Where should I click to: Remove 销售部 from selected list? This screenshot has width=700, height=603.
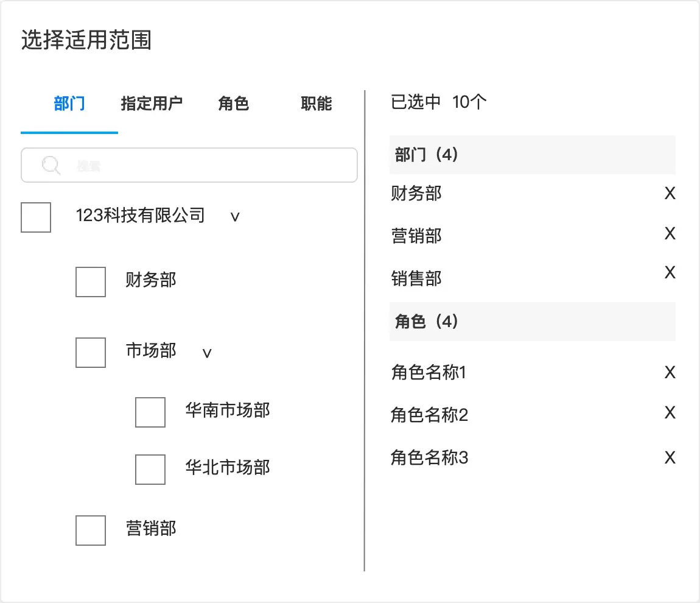pyautogui.click(x=670, y=272)
